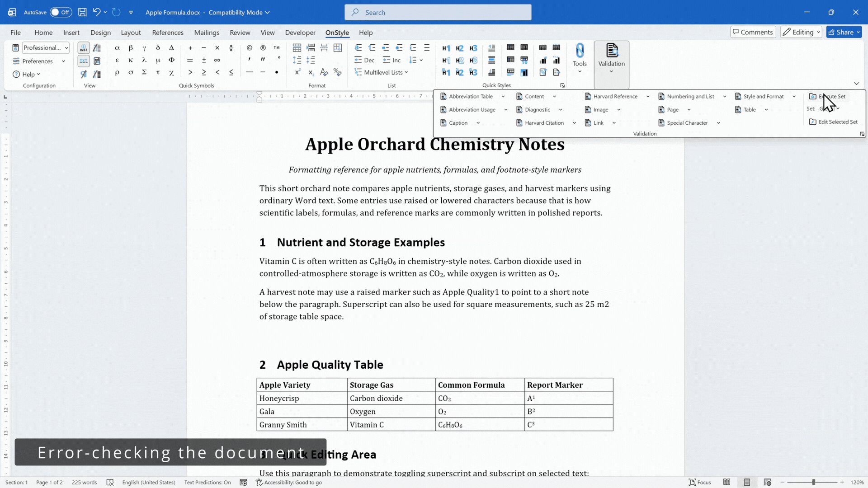Insert the trademark TM symbol
Viewport: 868px width, 488px height.
(x=277, y=47)
